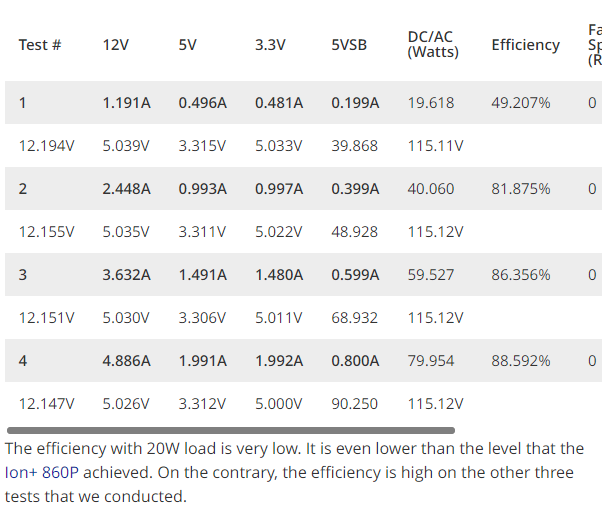The height and width of the screenshot is (520, 616).
Task: Click the 3.632A value in test 3
Action: point(126,275)
